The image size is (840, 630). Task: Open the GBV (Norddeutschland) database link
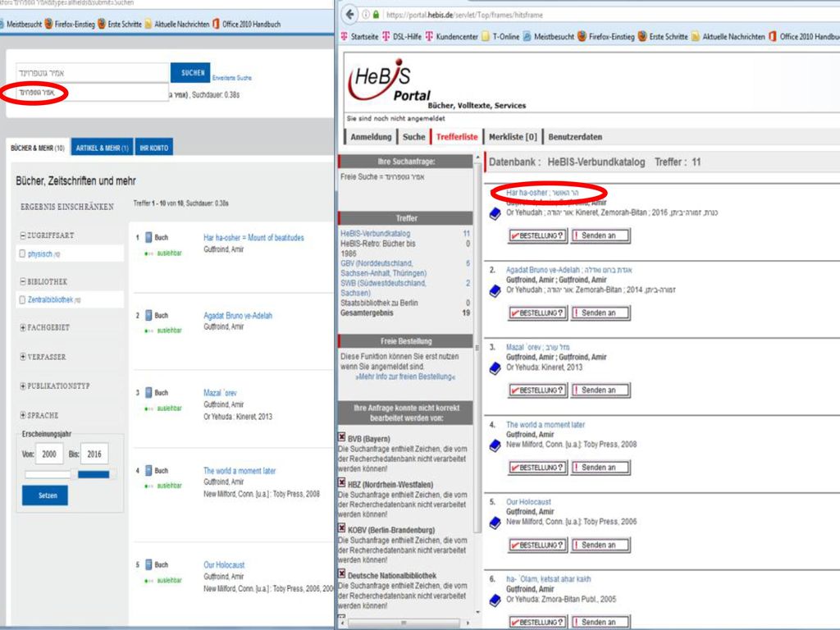pyautogui.click(x=384, y=268)
